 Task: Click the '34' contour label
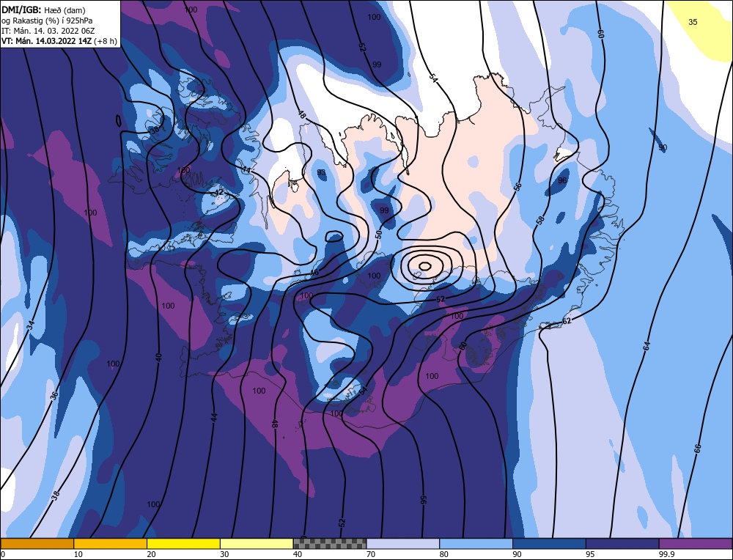pos(31,326)
